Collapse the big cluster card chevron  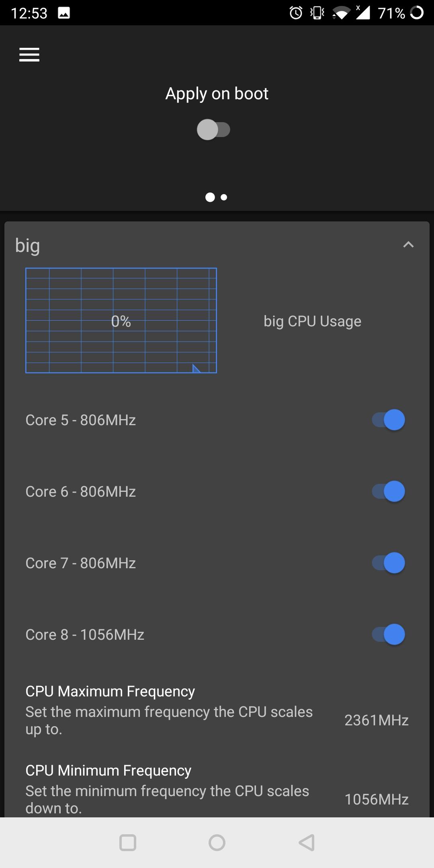[x=408, y=245]
